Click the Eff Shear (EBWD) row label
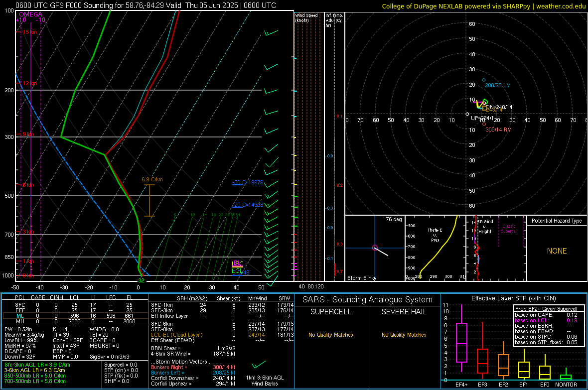Screen dimensions: 588x390 [x=172, y=340]
